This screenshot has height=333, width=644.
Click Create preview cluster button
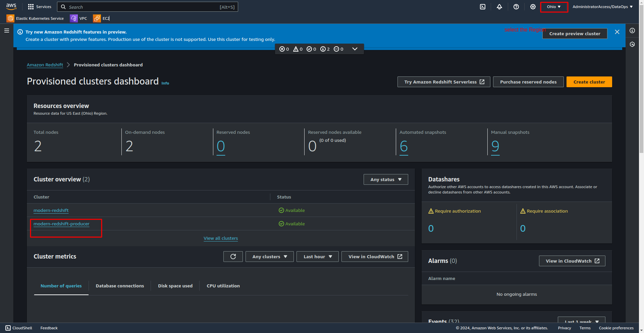pyautogui.click(x=575, y=34)
